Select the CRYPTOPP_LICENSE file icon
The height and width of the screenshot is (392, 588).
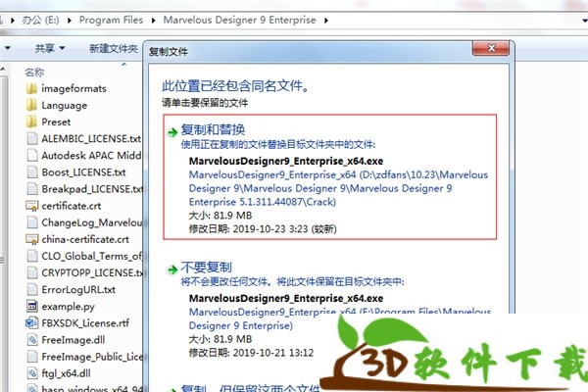[x=32, y=272]
